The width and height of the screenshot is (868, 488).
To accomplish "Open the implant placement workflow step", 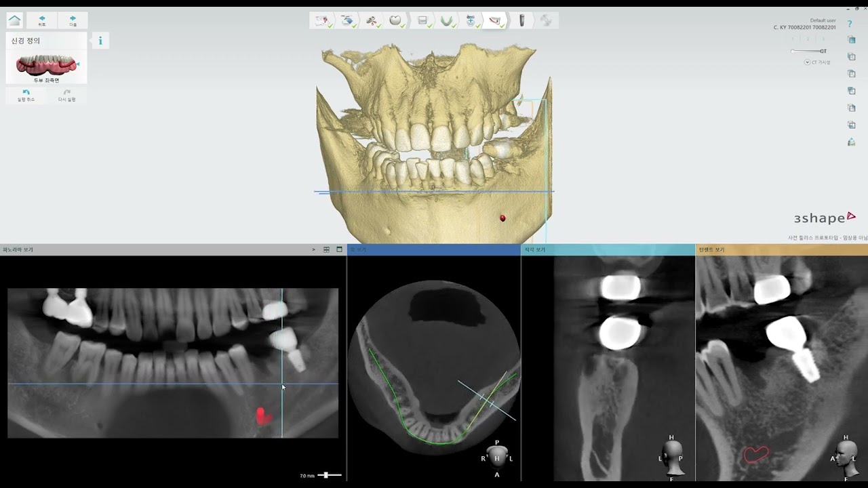I will [x=521, y=20].
